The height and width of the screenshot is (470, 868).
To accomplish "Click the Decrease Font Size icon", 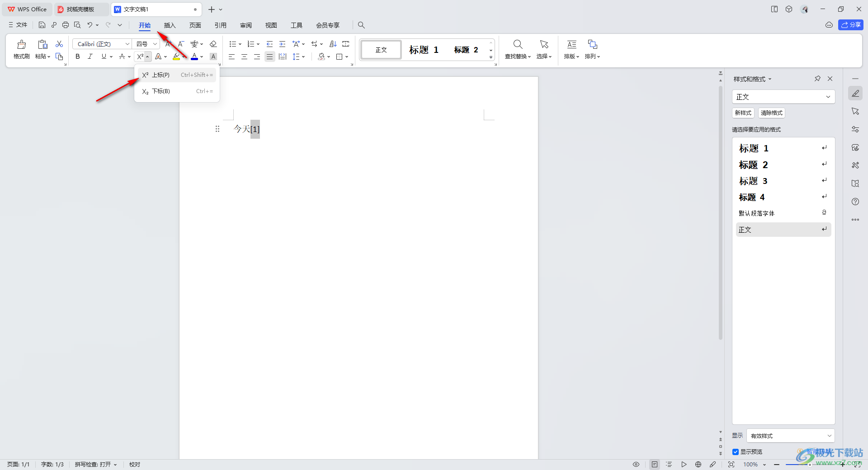I will (181, 44).
